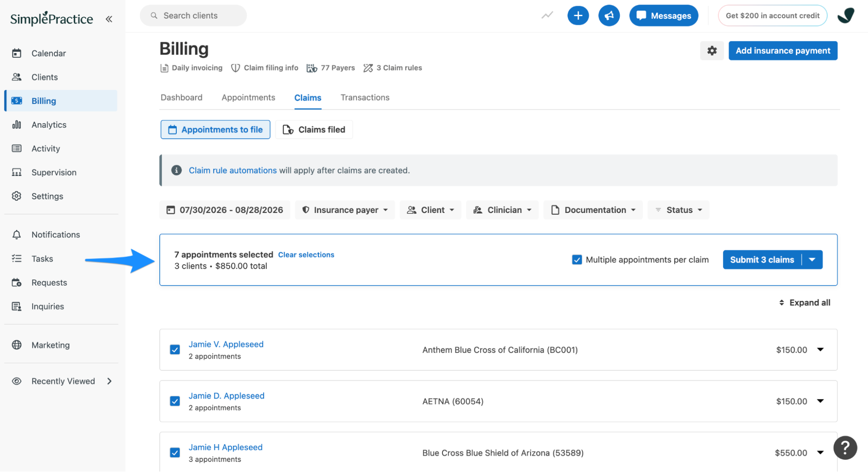
Task: Open the Tasks checklist icon
Action: (17, 259)
